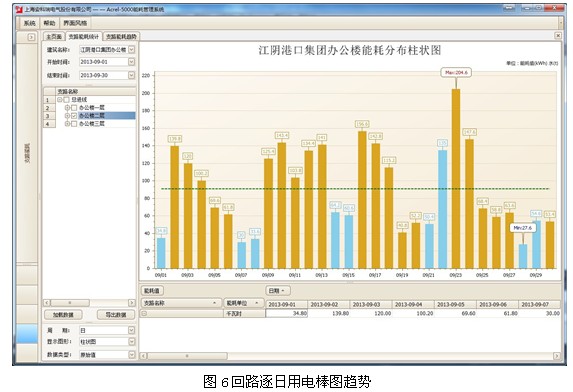
Task: Click the highlighted blue sidebar button
Action: 27,334
